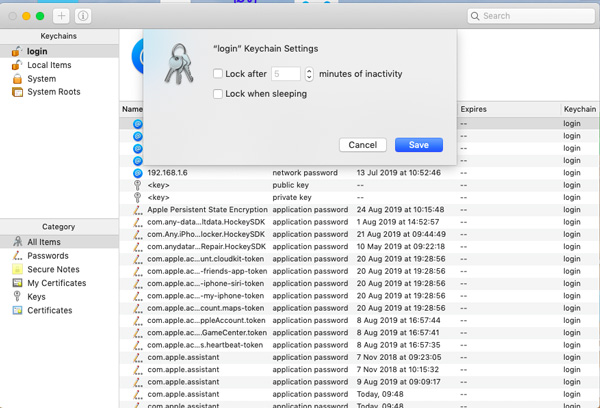Screen dimensions: 600x408
Task: Select the com.apple.ac...-iphone-siri-token entry
Action: click(x=360, y=284)
